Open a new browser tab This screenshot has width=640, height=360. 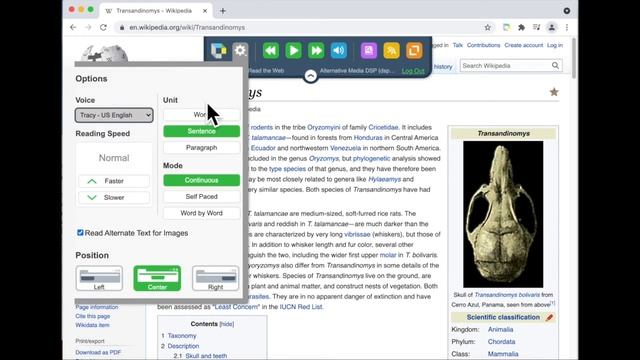point(223,11)
